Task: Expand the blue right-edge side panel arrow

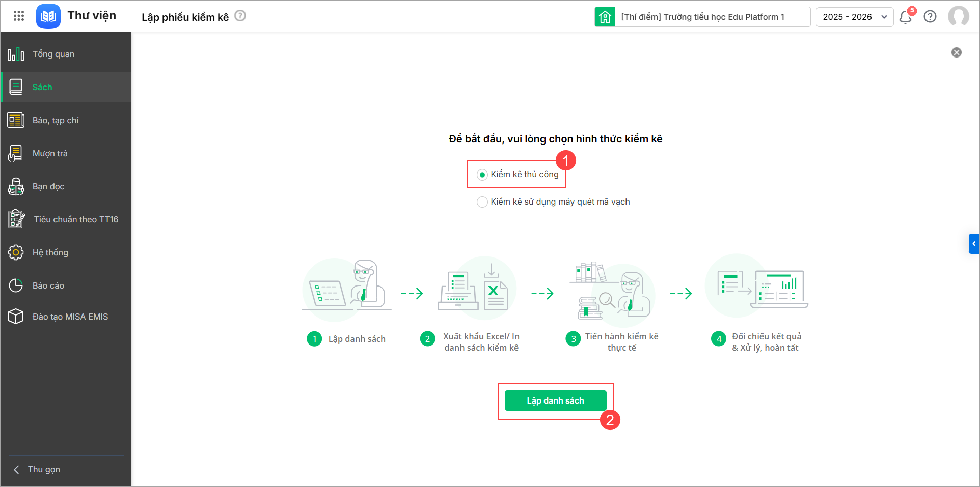Action: pos(974,244)
